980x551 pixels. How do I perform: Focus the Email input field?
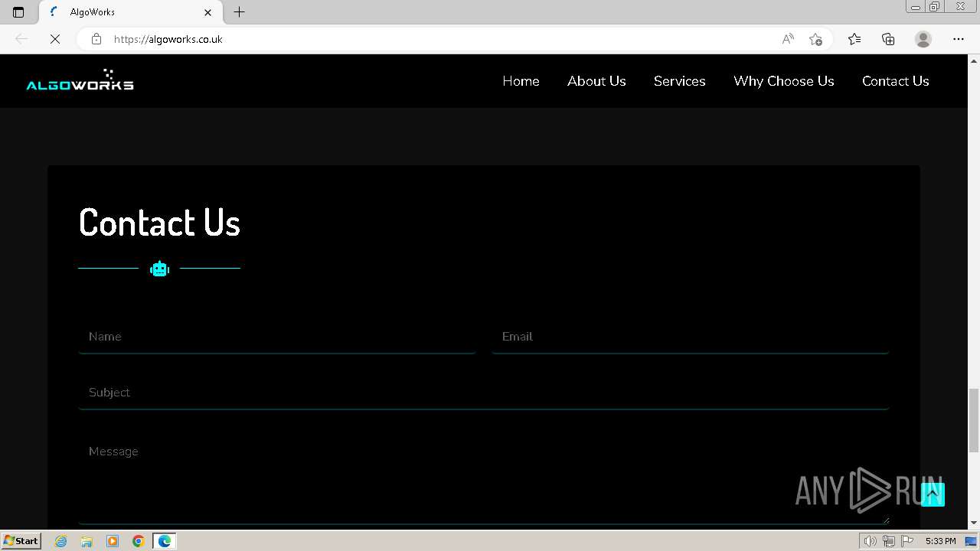pos(690,337)
